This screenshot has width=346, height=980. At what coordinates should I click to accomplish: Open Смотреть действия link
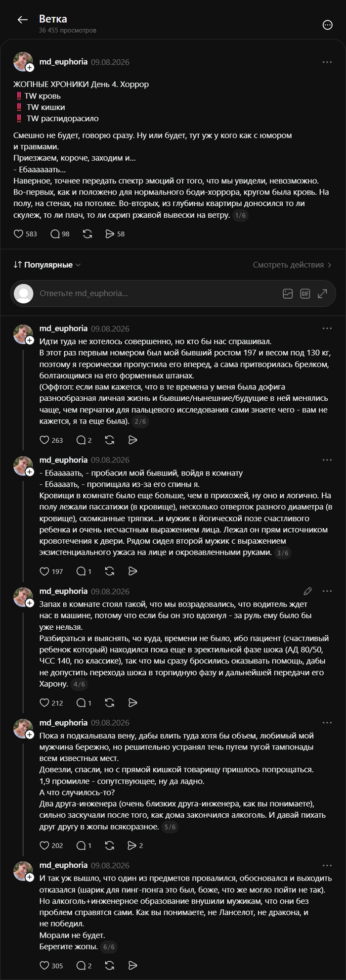pyautogui.click(x=292, y=265)
